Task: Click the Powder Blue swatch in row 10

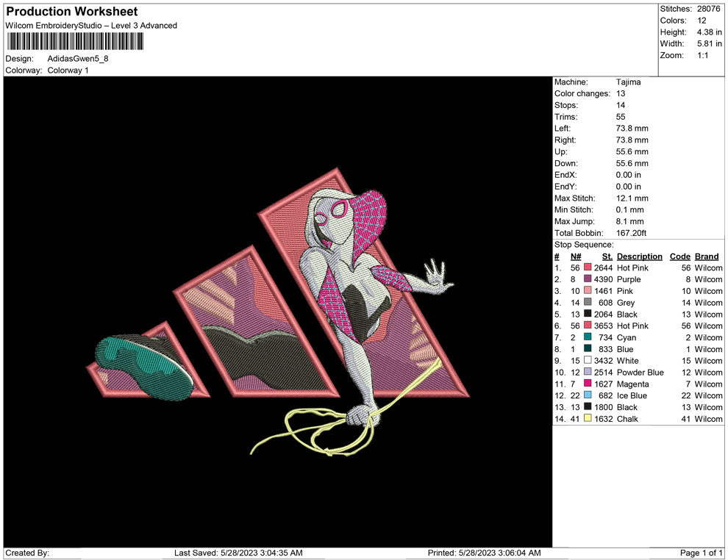Action: click(588, 372)
